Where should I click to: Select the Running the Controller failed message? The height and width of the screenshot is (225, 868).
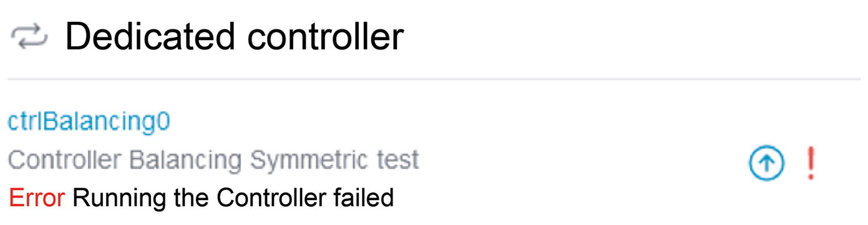point(233,199)
